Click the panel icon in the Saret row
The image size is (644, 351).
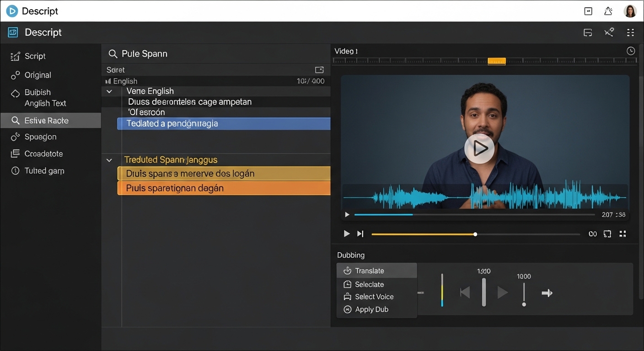[319, 70]
